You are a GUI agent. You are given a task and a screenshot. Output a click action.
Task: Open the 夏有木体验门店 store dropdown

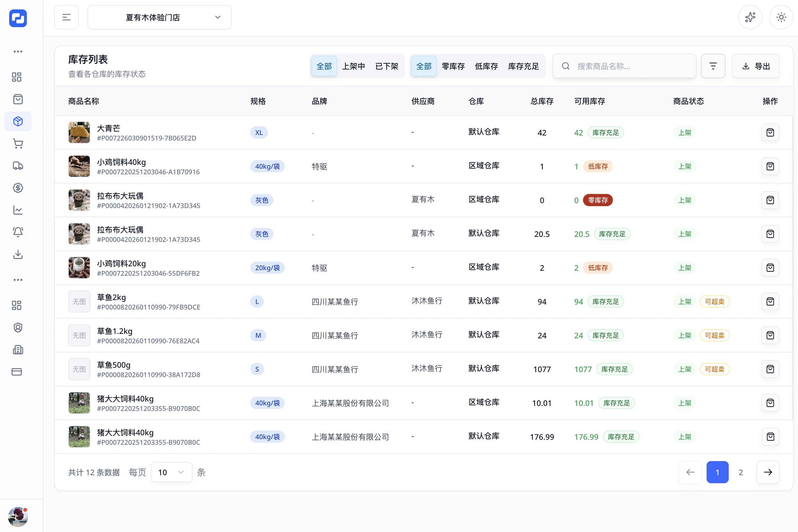[x=160, y=17]
